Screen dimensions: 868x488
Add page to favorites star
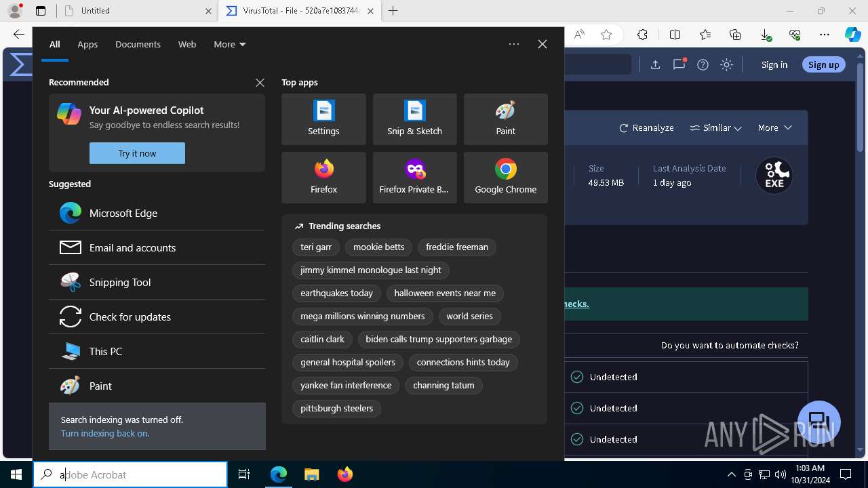[606, 35]
